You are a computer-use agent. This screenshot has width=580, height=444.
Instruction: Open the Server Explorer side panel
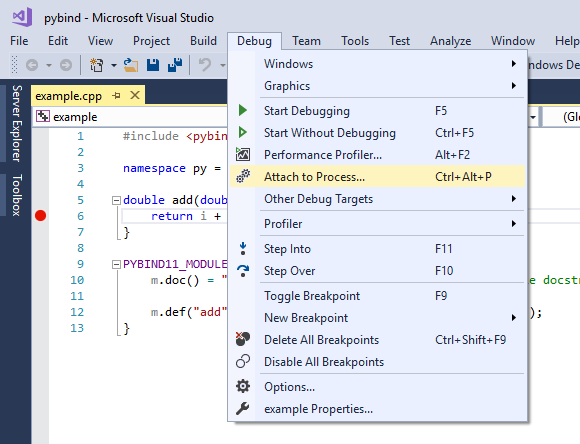17,123
